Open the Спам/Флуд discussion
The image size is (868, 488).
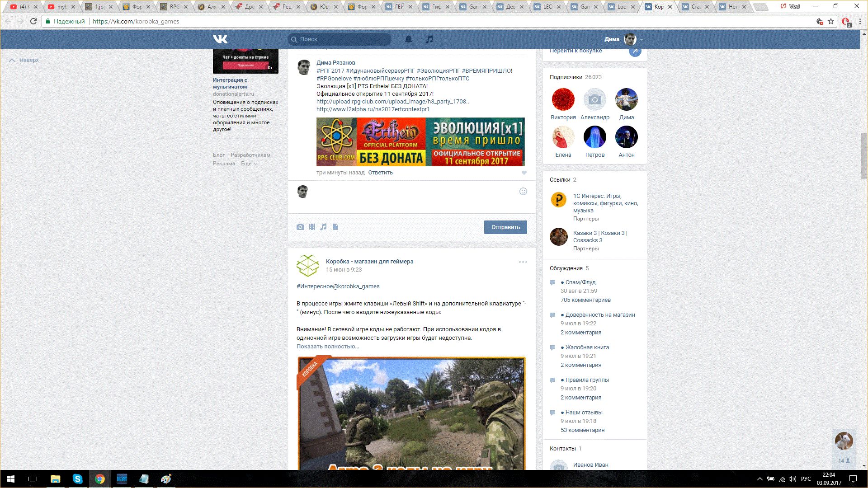pos(580,282)
